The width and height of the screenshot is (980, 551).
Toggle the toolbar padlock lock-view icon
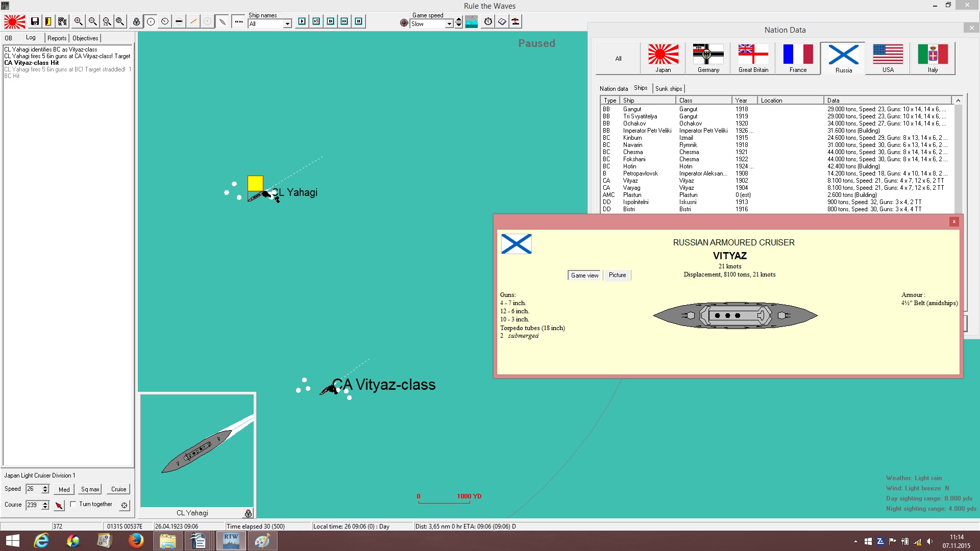[x=136, y=21]
